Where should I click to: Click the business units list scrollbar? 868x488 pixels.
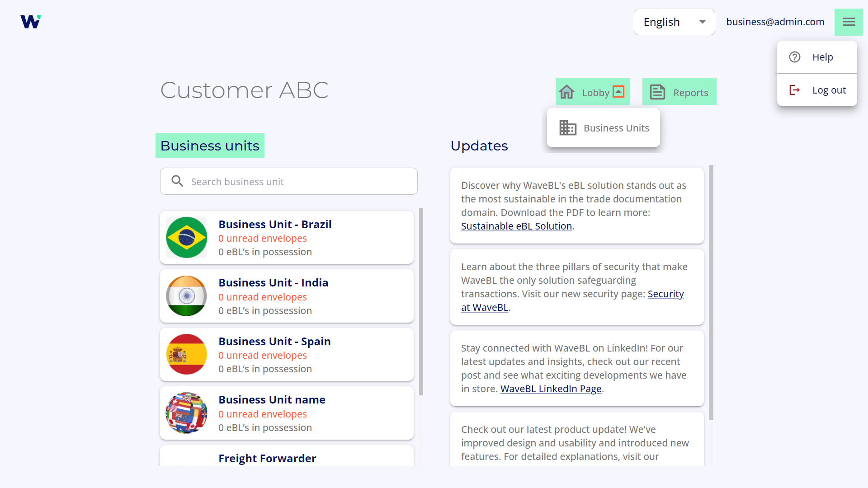click(421, 302)
